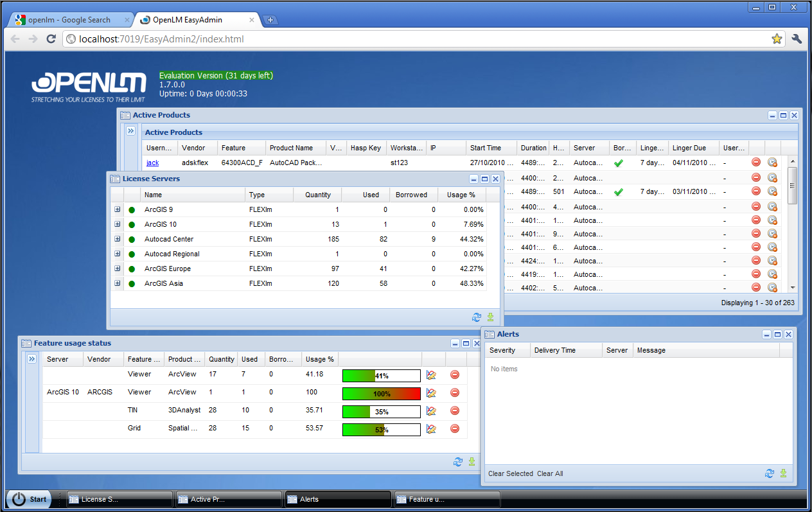Expand the ArcGIS Europe server row
This screenshot has height=512, width=812.
tap(117, 269)
